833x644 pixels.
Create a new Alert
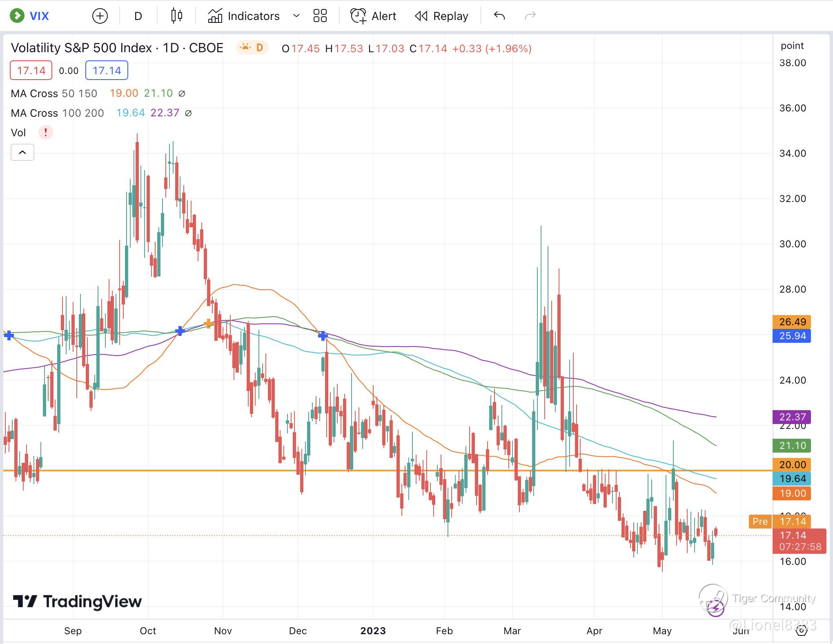pyautogui.click(x=373, y=16)
